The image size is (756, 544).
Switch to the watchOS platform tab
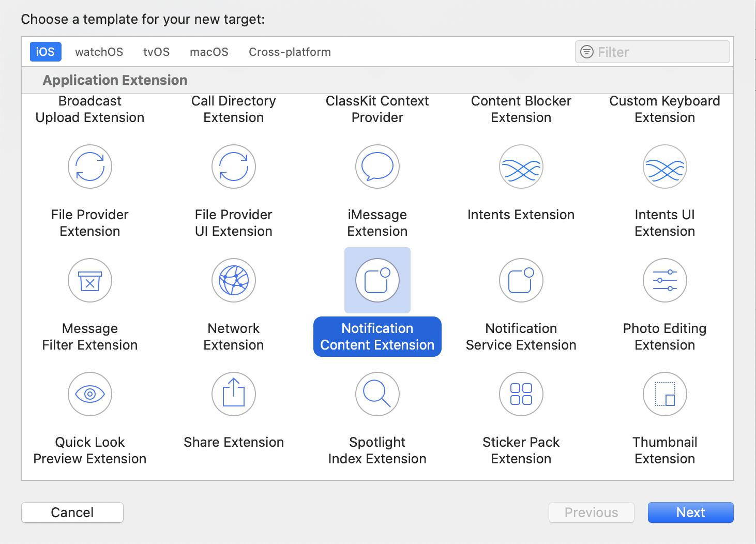99,52
